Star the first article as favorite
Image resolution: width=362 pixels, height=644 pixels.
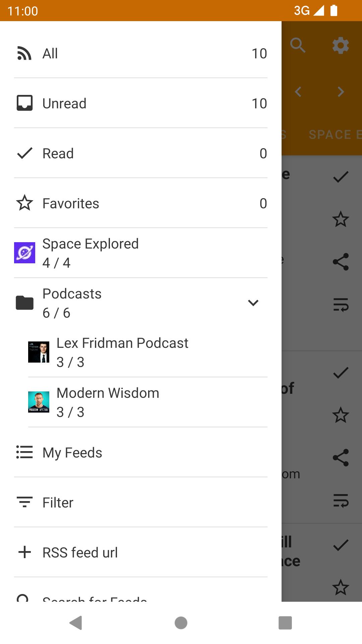(341, 219)
